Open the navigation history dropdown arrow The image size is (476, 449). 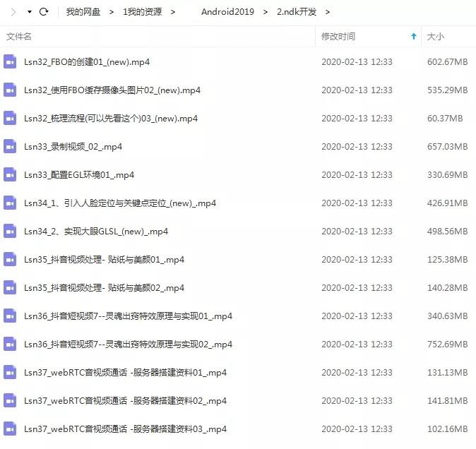(x=30, y=12)
